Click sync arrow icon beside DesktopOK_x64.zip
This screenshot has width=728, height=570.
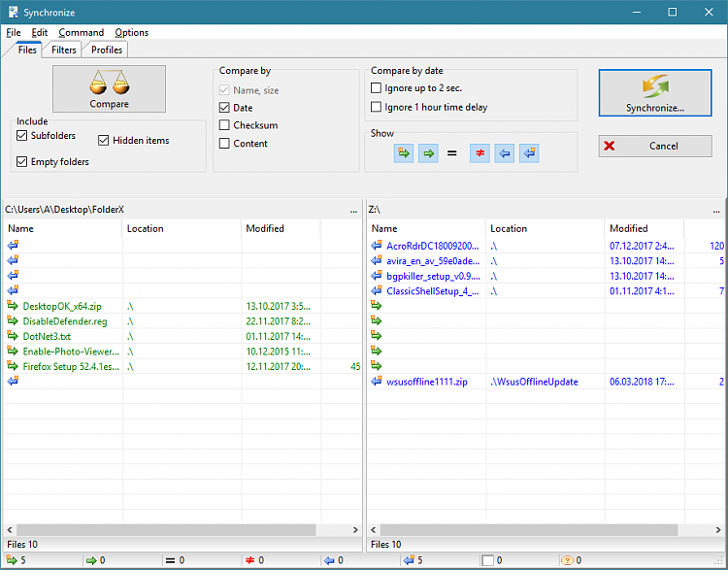coord(14,305)
